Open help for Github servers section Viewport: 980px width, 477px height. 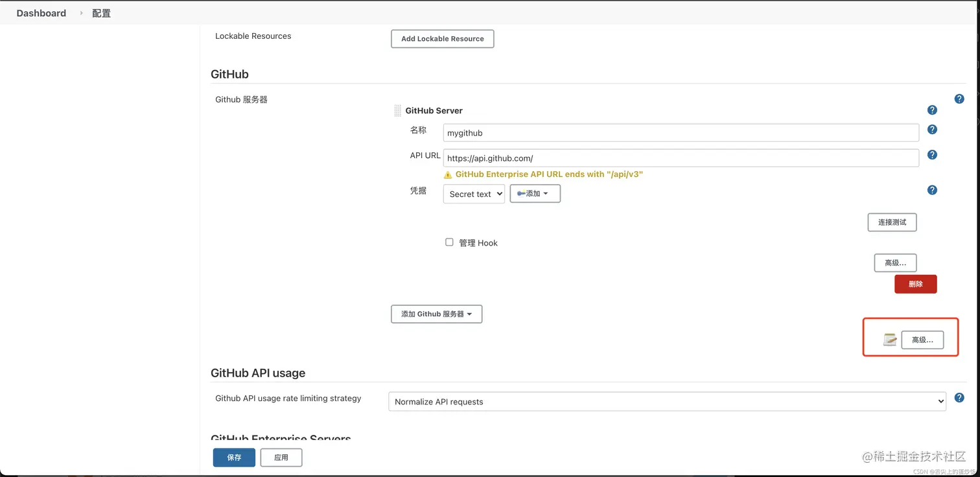[x=959, y=99]
